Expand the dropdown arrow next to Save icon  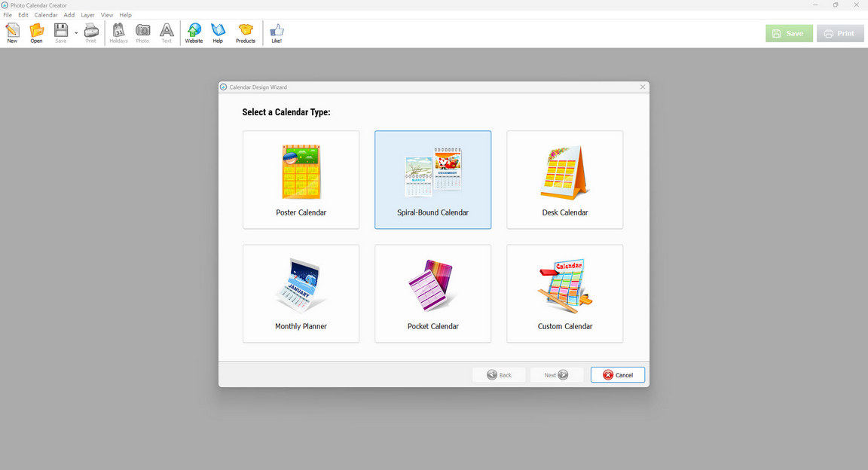point(76,33)
